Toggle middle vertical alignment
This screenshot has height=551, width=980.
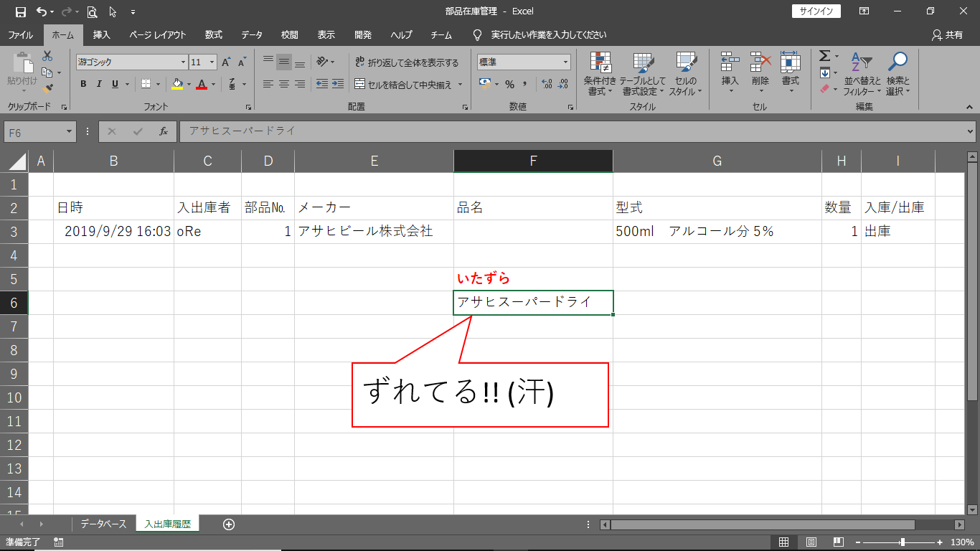284,62
